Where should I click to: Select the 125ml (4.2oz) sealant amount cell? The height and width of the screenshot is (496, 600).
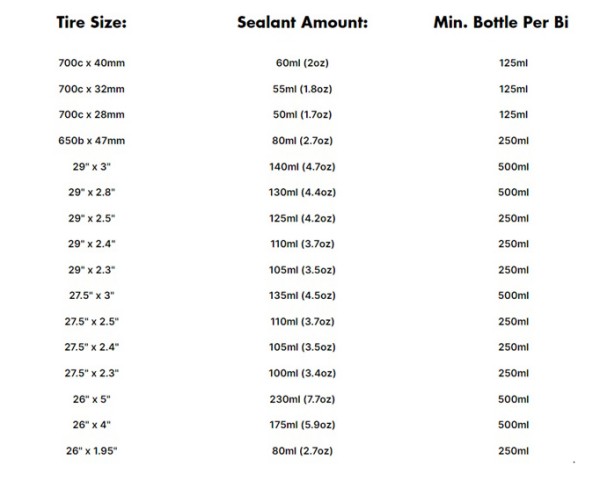(x=302, y=218)
